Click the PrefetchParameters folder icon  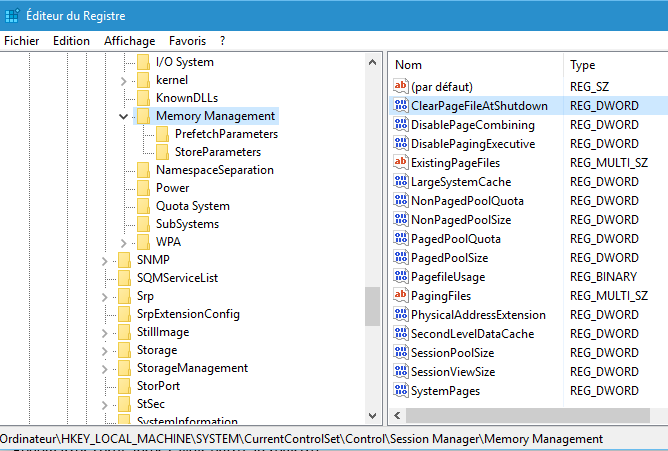[162, 134]
